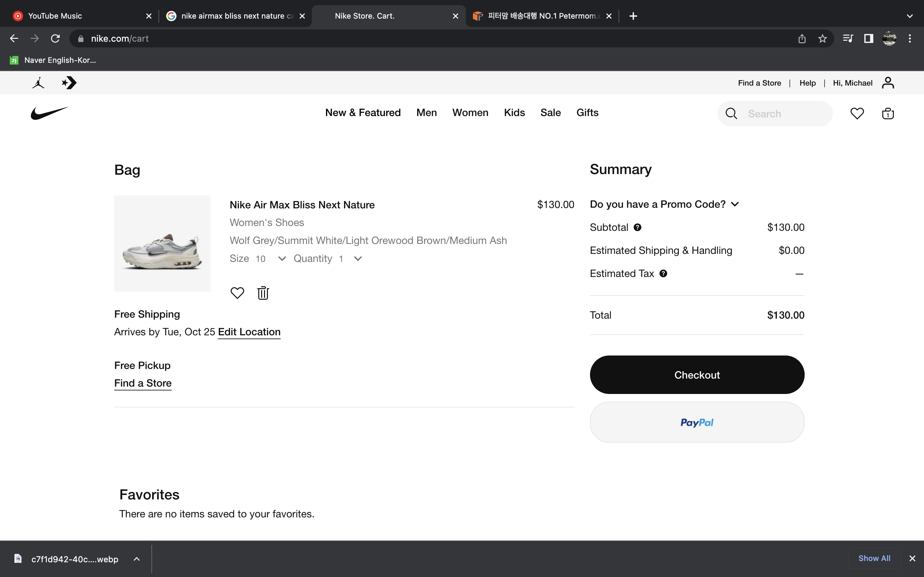Expand the Promo Code section
This screenshot has height=577, width=924.
click(x=664, y=204)
